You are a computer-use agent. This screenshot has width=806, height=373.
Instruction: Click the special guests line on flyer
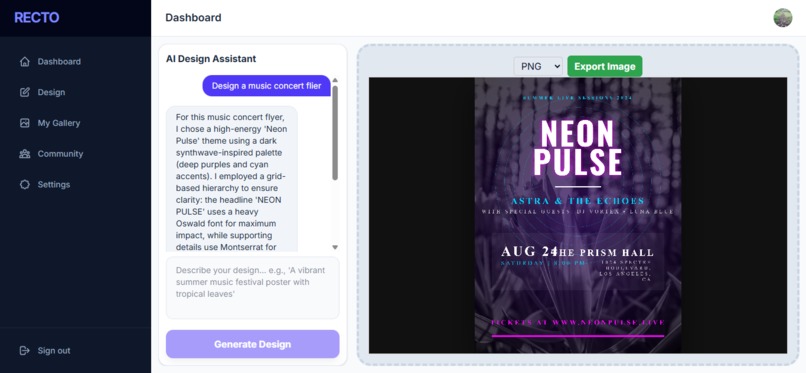[578, 211]
